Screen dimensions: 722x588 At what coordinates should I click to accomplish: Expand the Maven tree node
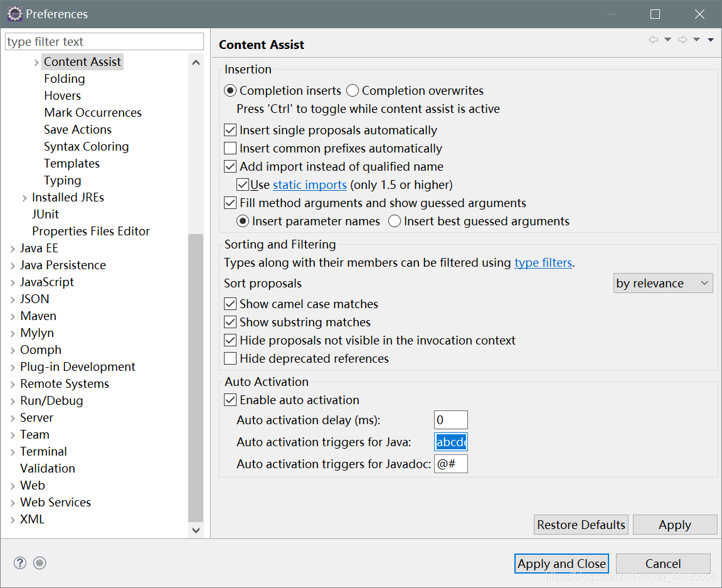(x=13, y=316)
